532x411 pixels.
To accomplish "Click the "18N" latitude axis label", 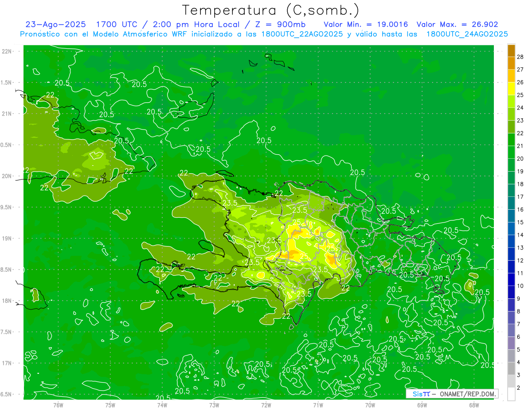I will click(7, 301).
